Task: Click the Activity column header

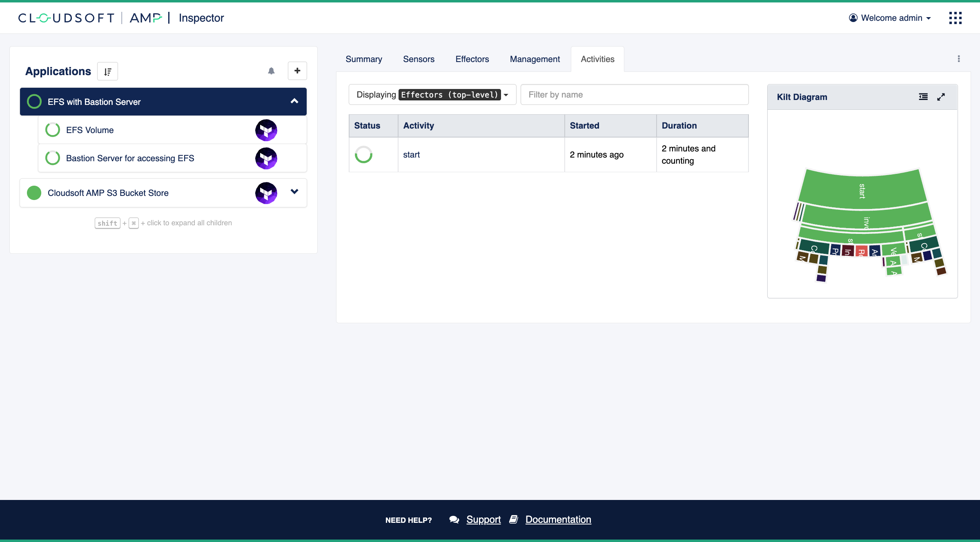Action: [481, 126]
